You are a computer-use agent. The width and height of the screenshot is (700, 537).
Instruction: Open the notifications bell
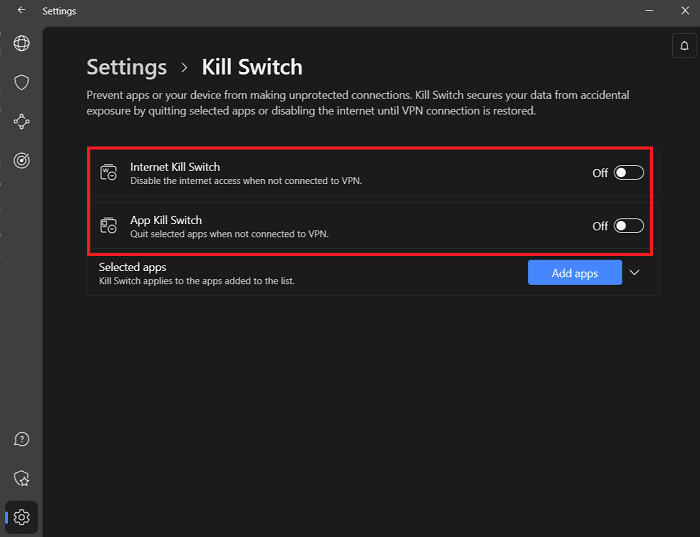[683, 45]
